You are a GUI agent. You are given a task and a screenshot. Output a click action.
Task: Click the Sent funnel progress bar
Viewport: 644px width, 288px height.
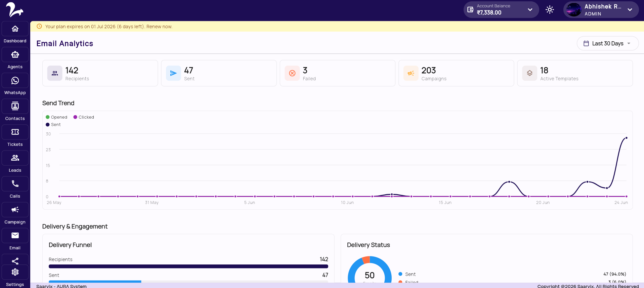point(188,282)
